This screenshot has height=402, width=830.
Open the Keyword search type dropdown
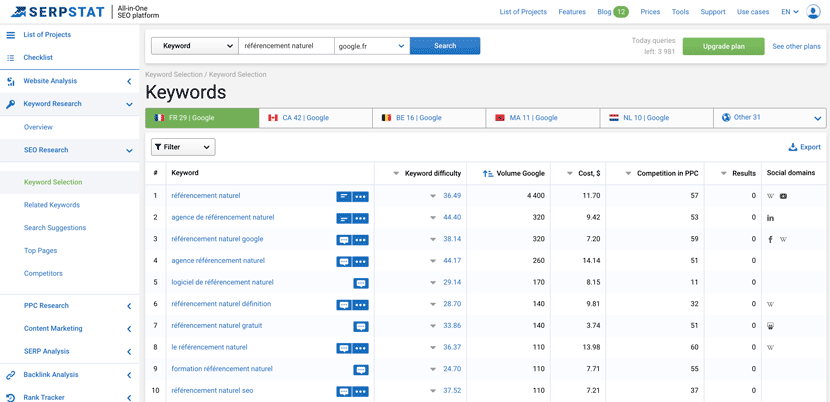pos(194,46)
